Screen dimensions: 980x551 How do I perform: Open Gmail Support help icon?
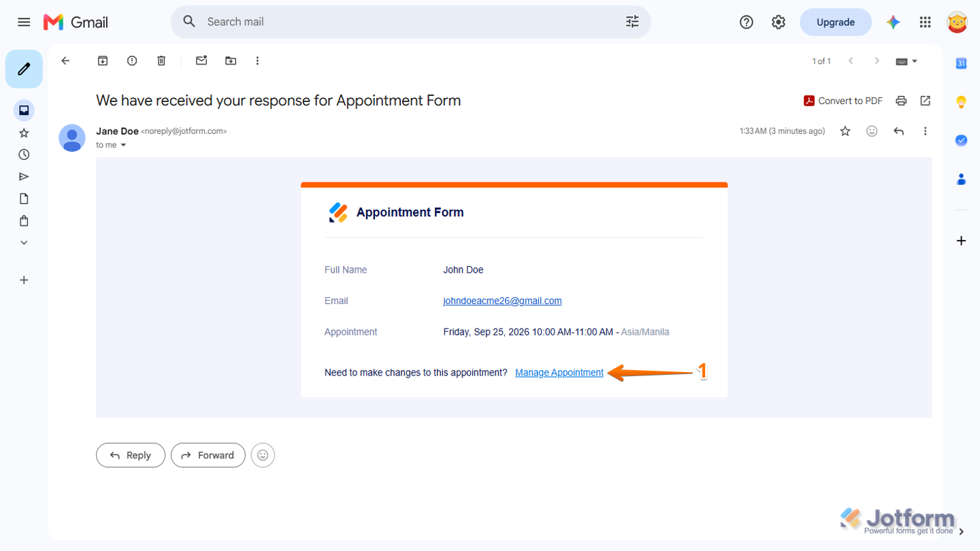(747, 22)
